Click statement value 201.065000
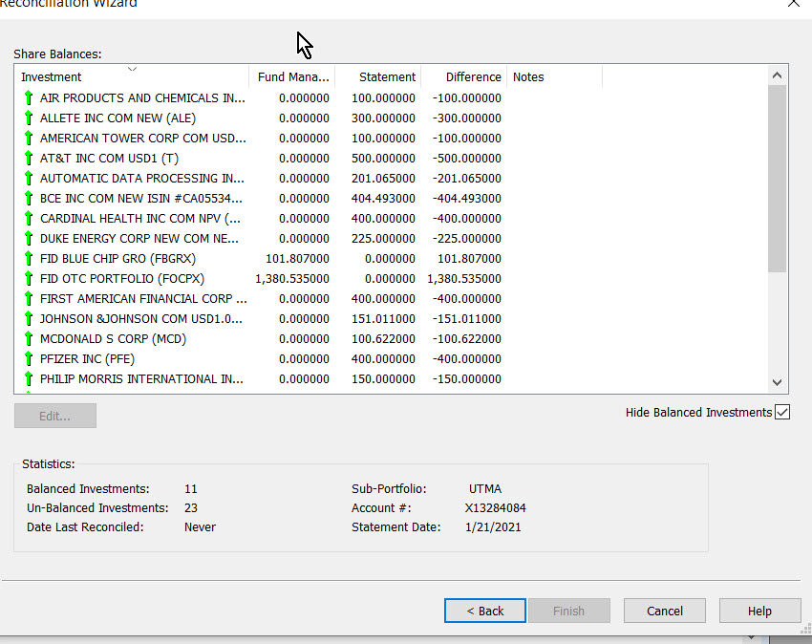Image resolution: width=812 pixels, height=644 pixels. click(383, 179)
